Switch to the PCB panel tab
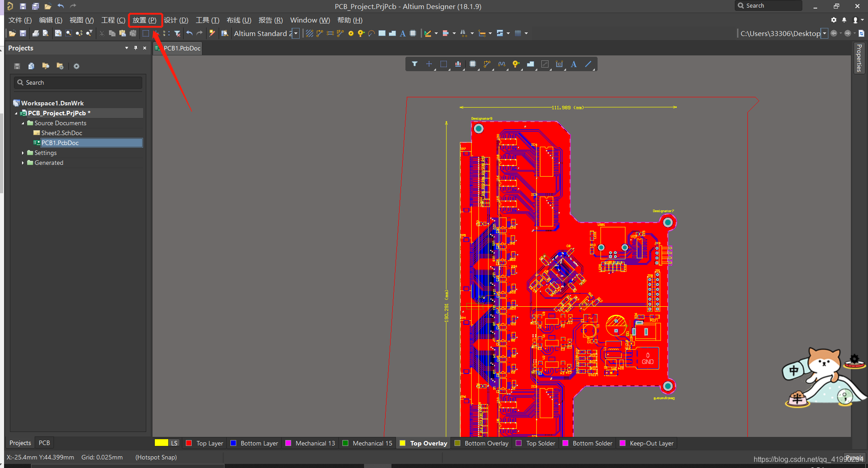The width and height of the screenshot is (868, 468). click(x=44, y=443)
